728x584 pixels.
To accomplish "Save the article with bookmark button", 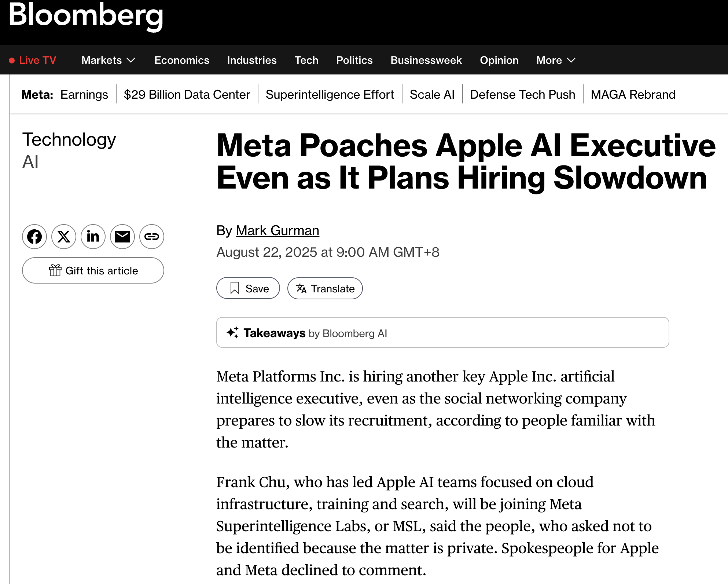I will pyautogui.click(x=248, y=288).
